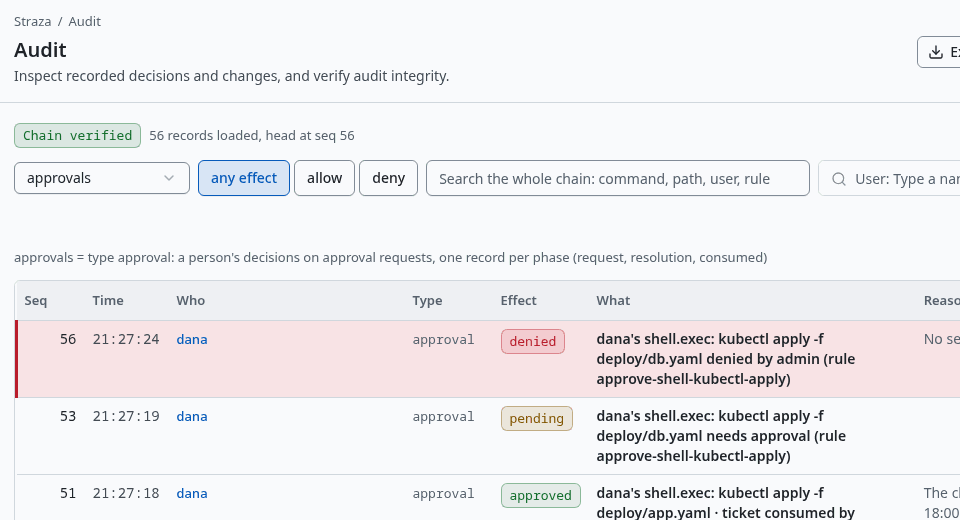960x520 pixels.
Task: Select the 21:27:19 time cell
Action: tap(126, 416)
